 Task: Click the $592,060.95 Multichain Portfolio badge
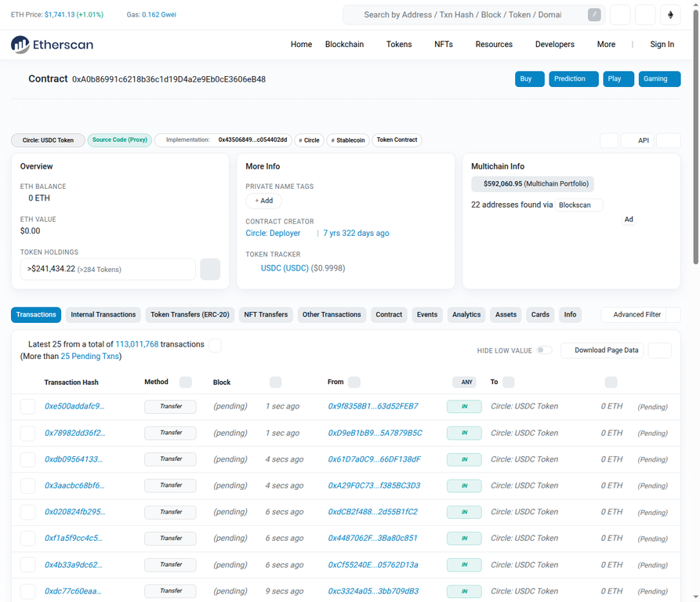532,184
